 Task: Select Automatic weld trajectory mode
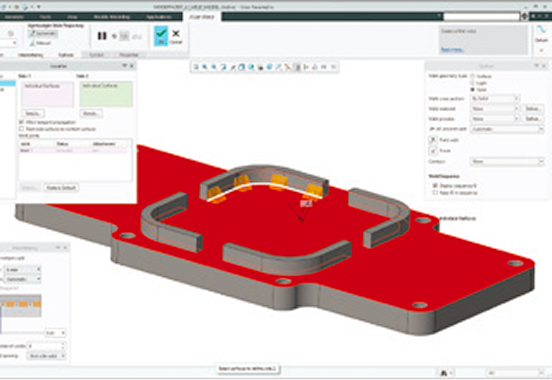43,33
